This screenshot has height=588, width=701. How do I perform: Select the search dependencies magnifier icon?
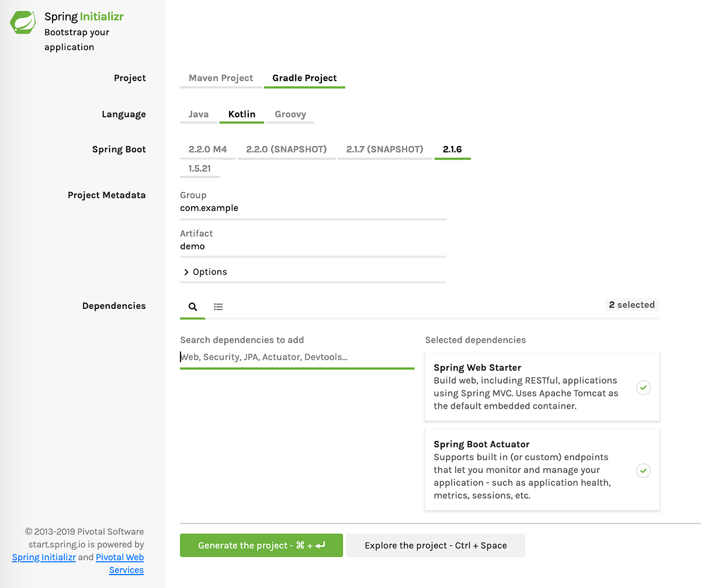coord(193,306)
